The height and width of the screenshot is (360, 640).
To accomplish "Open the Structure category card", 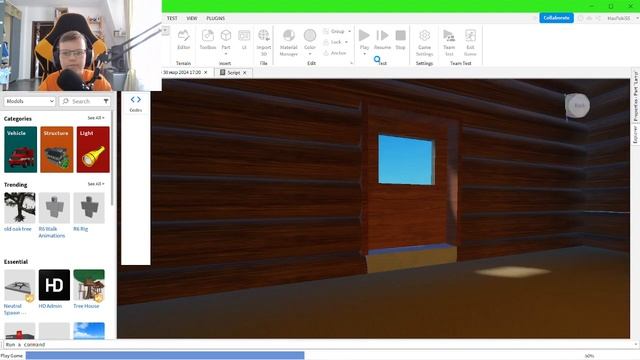I will pyautogui.click(x=57, y=149).
